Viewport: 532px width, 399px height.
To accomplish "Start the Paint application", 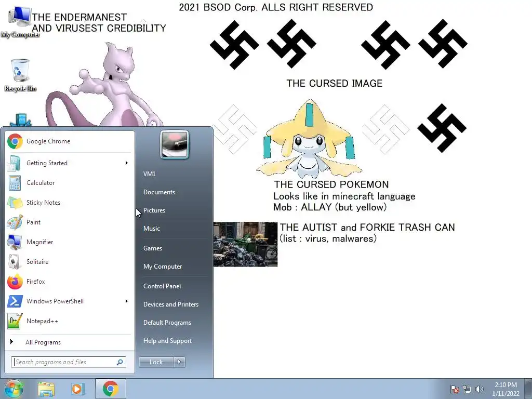I will click(70, 222).
